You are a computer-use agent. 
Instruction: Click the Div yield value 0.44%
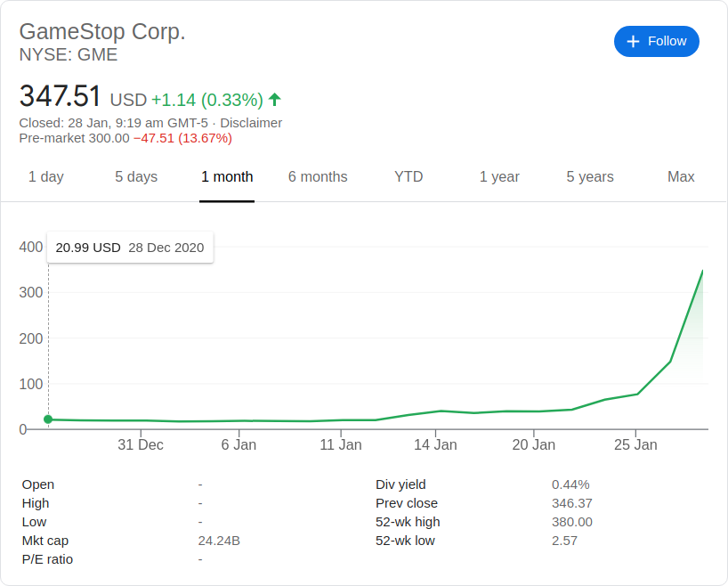click(570, 484)
